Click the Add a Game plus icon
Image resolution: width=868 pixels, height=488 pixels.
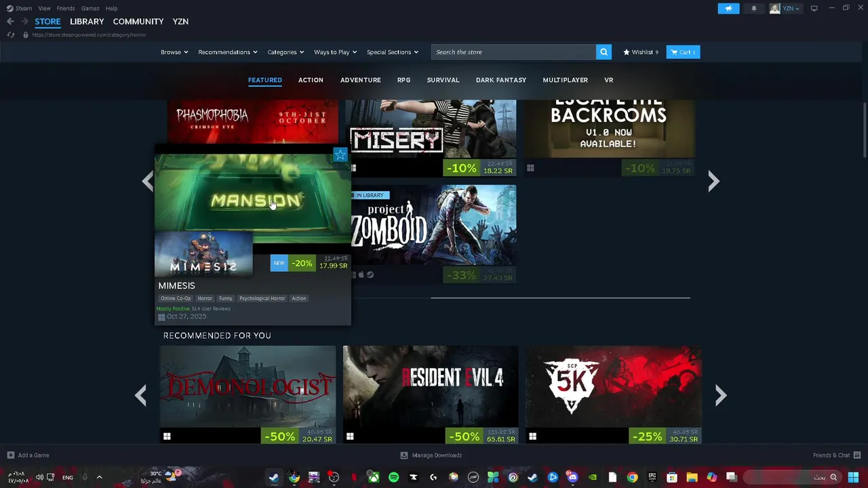pos(10,455)
